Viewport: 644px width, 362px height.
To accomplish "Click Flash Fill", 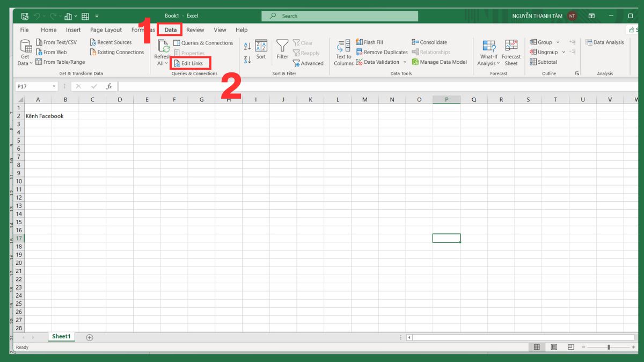I will tap(369, 42).
